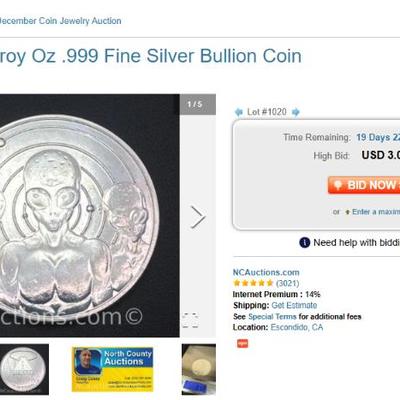Click the BID NOW button

pos(364,185)
